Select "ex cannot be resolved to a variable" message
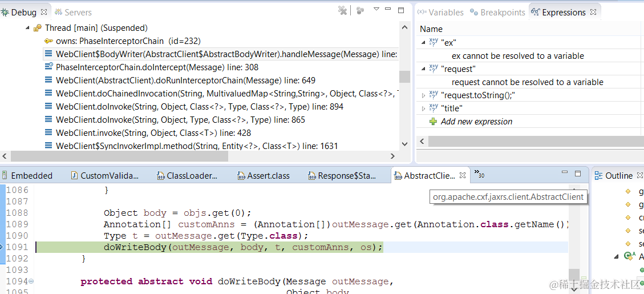This screenshot has width=644, height=294. 518,55
